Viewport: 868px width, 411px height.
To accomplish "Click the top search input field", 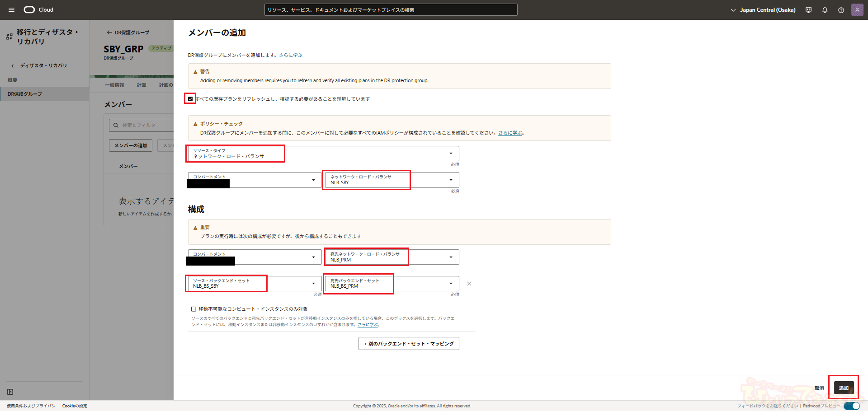I will [x=391, y=10].
